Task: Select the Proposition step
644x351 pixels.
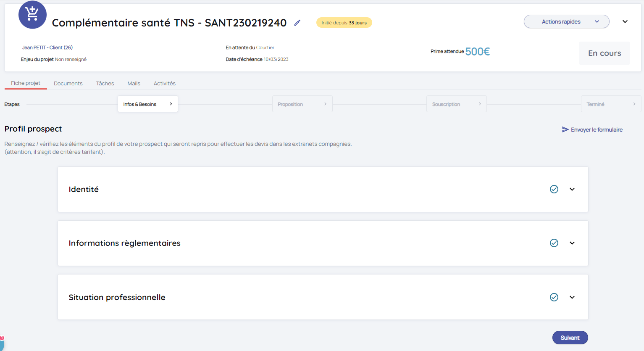Action: pyautogui.click(x=302, y=104)
